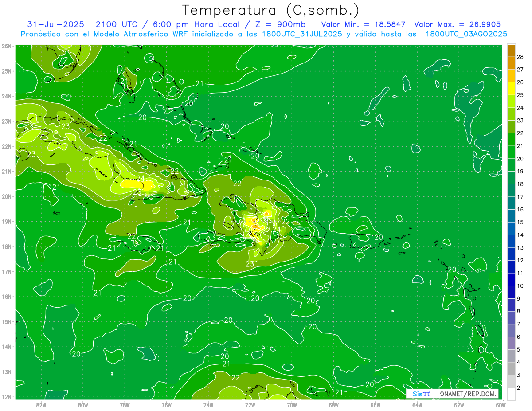
Task: Click latitude axis label '24N'
Action: click(7, 96)
